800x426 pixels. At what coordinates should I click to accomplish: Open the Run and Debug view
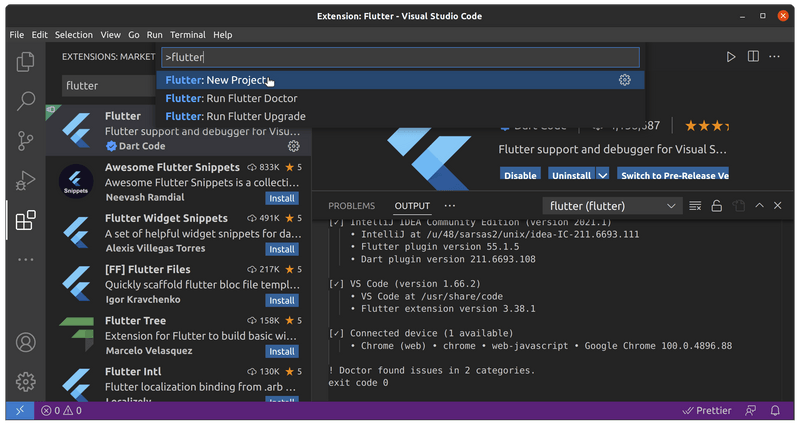tap(26, 180)
